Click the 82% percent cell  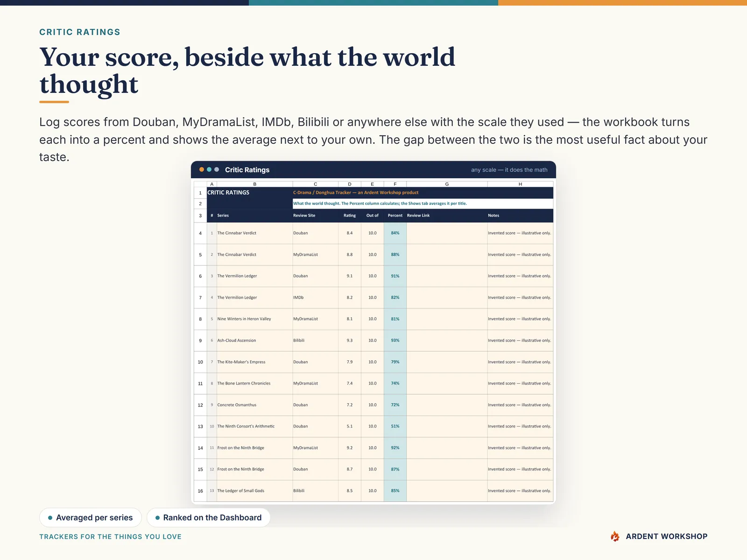(395, 297)
